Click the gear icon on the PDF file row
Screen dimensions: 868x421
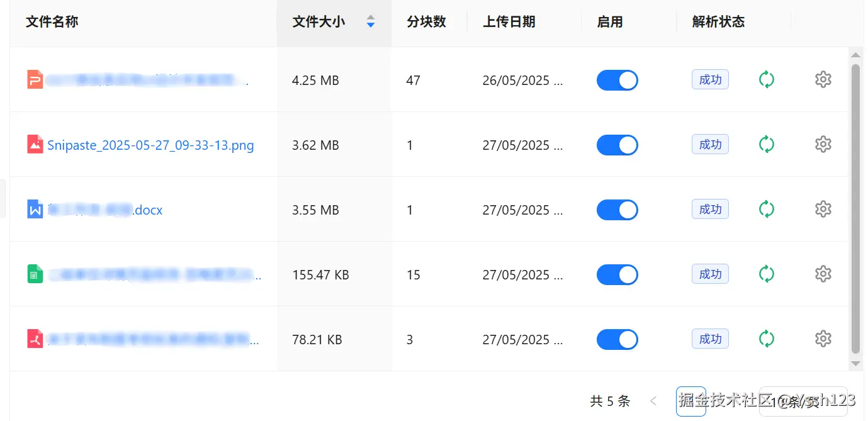click(823, 339)
